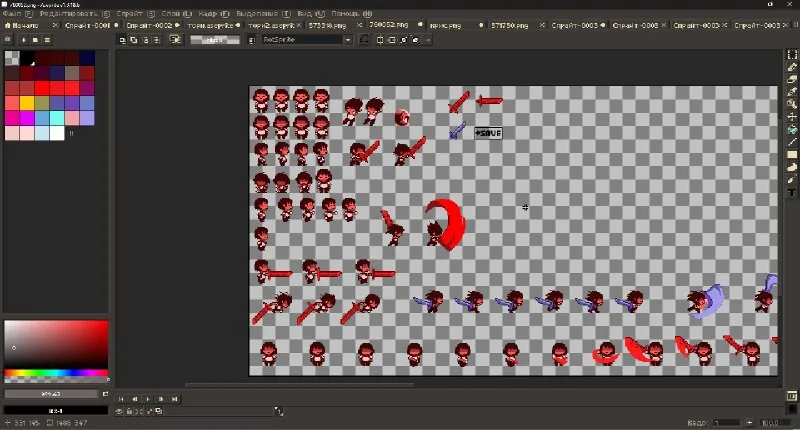Select the Rectangular Marquee tool
The image size is (800, 430).
tap(792, 55)
